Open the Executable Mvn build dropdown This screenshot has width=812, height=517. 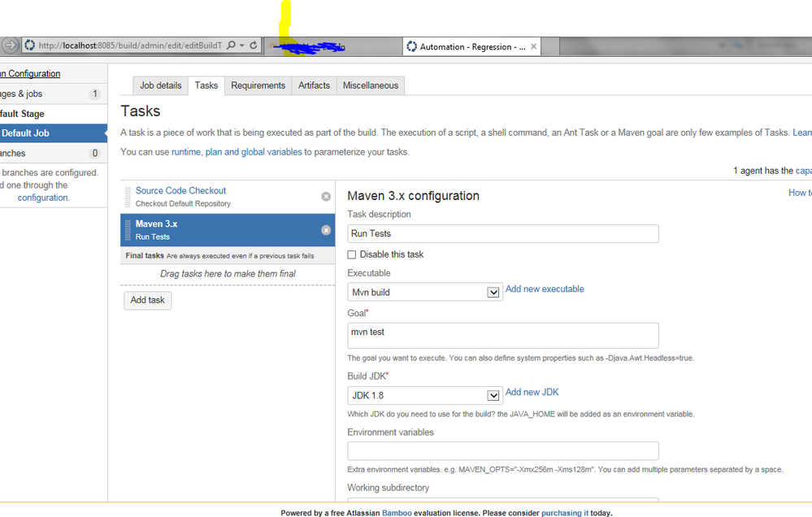(x=424, y=292)
